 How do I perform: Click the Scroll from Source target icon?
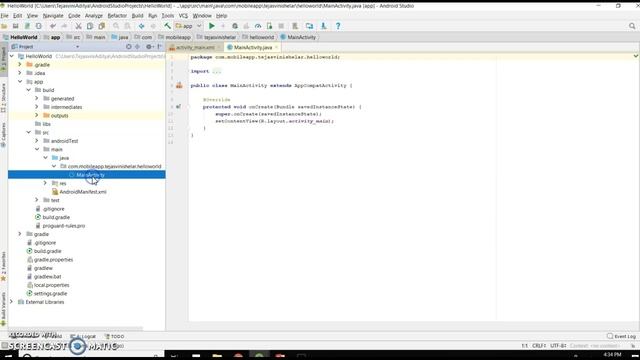pos(129,47)
